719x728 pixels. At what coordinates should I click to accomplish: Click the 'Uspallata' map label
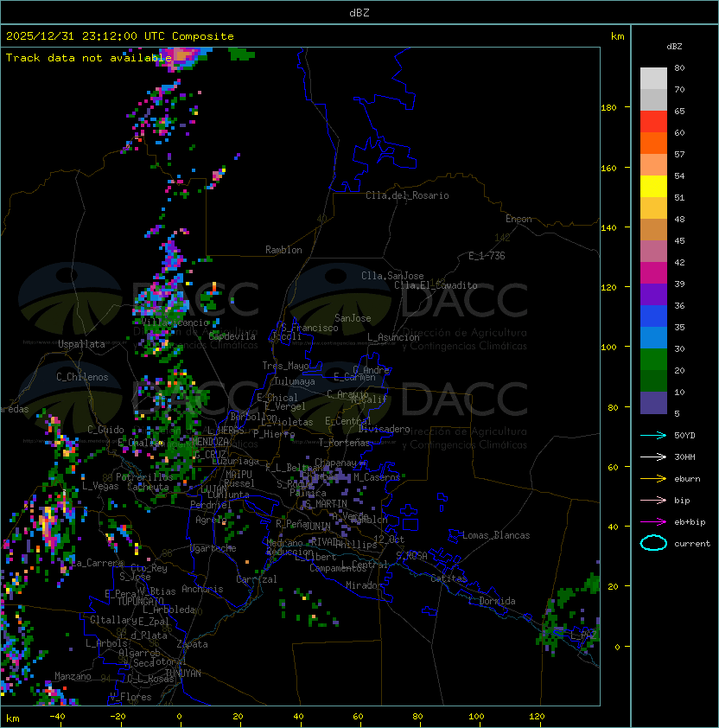coord(81,344)
